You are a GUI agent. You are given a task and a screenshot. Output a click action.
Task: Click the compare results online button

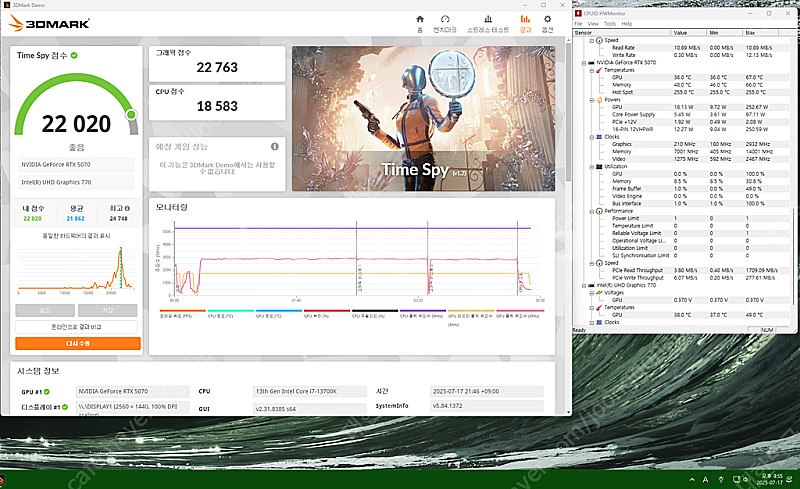click(76, 327)
